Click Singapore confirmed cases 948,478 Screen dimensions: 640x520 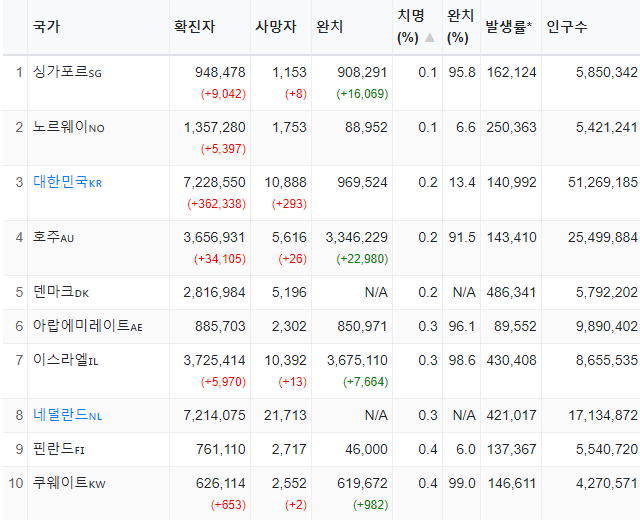[x=220, y=72]
